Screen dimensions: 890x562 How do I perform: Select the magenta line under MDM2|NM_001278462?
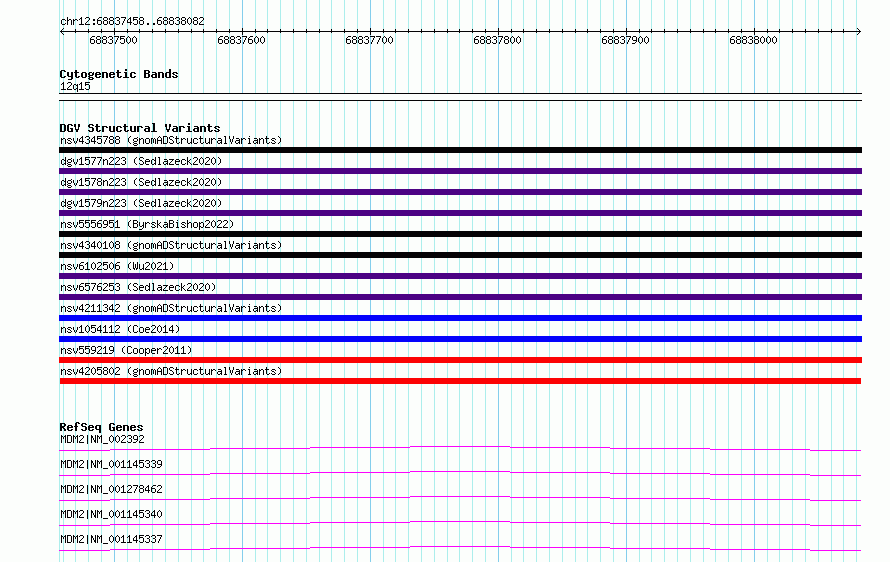tap(460, 498)
